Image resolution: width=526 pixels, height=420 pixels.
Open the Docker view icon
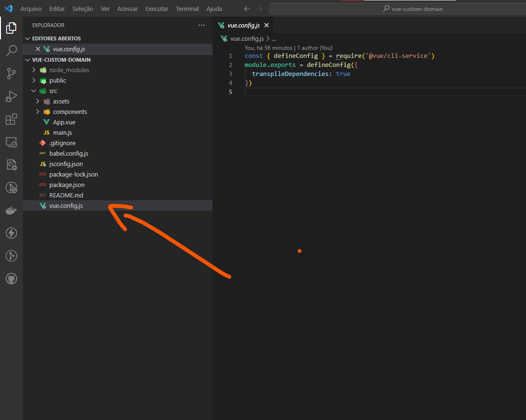click(11, 210)
